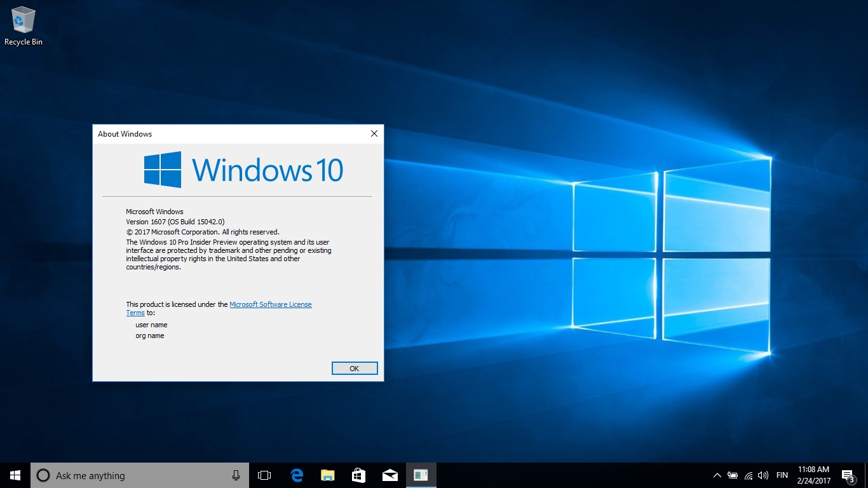Viewport: 868px width, 488px height.
Task: Click the 'Version 1607 (OS Build 15042.0)' text
Action: [175, 222]
